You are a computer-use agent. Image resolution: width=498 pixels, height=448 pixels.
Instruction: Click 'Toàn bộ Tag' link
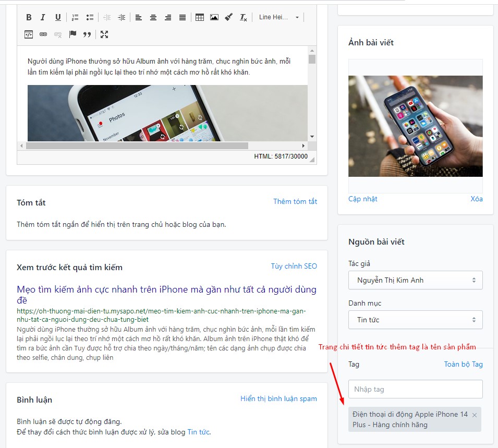coord(463,364)
